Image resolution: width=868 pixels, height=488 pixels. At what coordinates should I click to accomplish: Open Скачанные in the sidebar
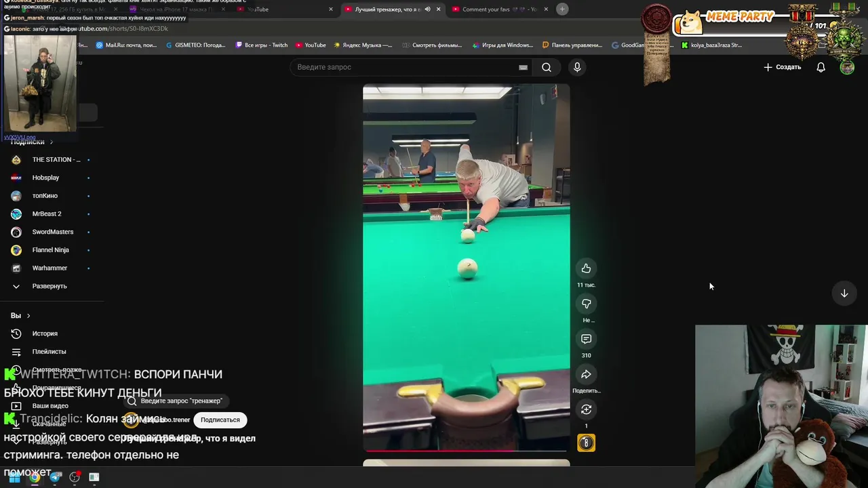[51, 424]
